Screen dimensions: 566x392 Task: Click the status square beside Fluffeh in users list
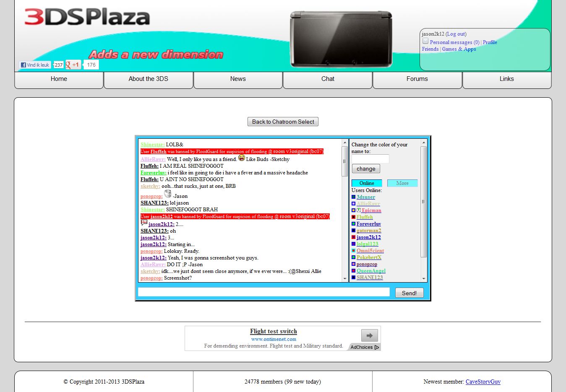(353, 217)
